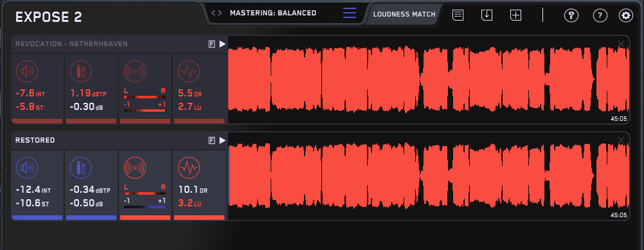Open the help question mark

600,15
